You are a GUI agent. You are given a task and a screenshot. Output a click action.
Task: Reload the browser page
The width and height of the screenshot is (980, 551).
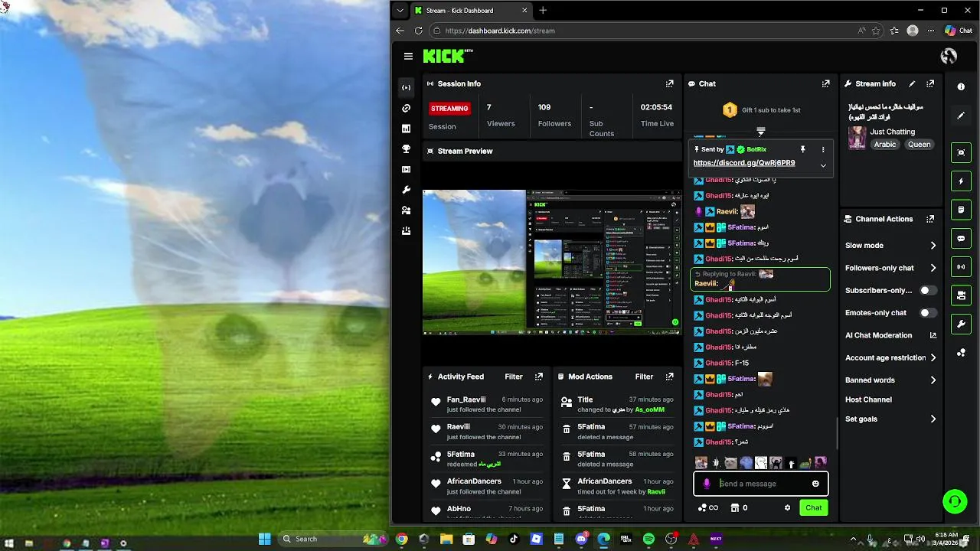pyautogui.click(x=418, y=31)
